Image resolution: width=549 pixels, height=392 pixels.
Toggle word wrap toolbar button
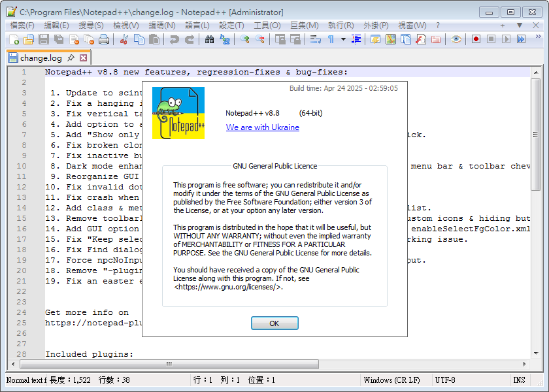click(315, 39)
